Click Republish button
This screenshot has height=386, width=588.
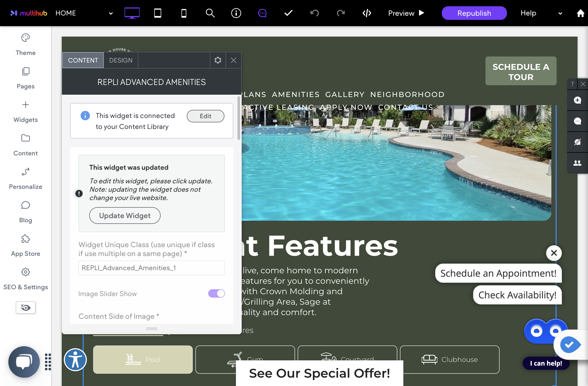[474, 13]
